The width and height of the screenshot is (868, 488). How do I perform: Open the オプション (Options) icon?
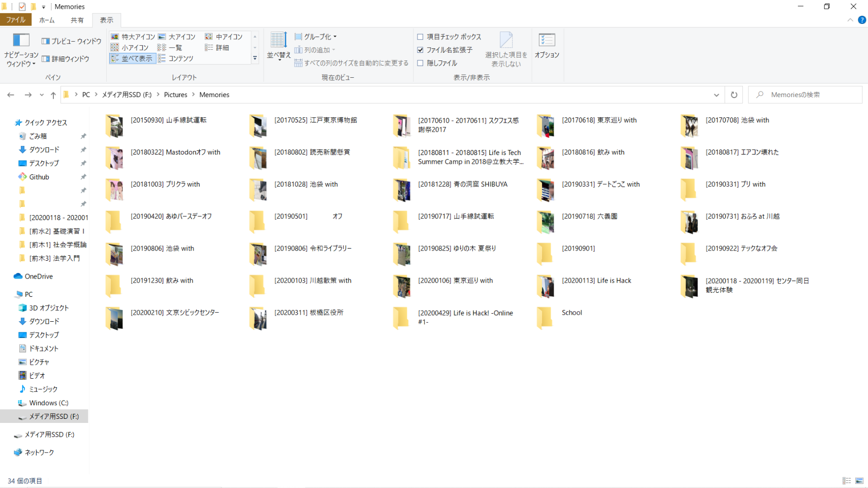(x=547, y=46)
